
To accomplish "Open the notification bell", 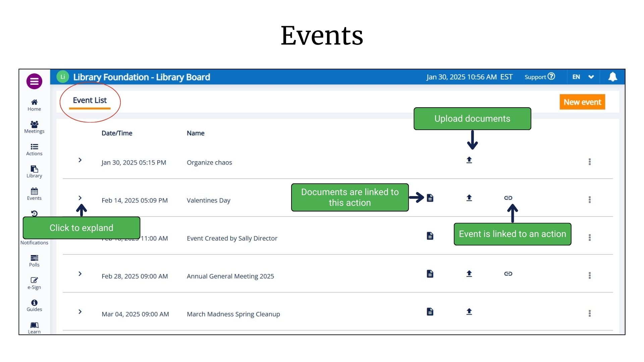I will (612, 77).
